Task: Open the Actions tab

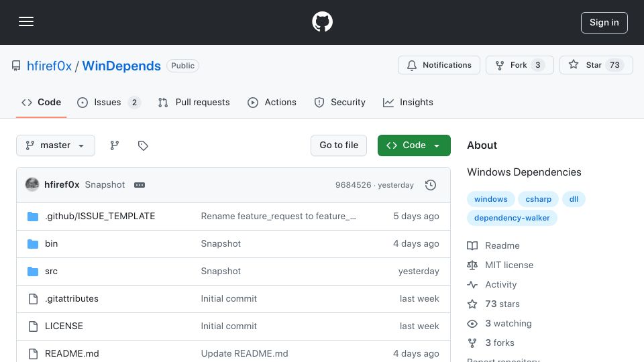Action: tap(272, 102)
